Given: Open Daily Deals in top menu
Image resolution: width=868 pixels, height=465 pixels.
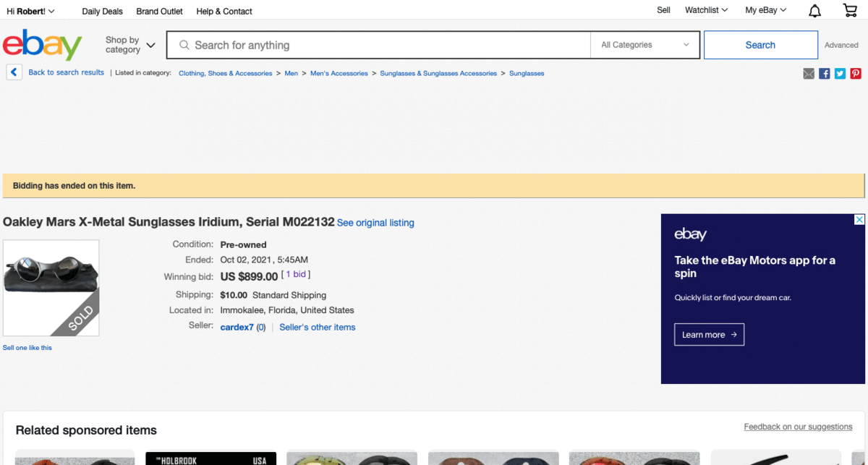Looking at the screenshot, I should [x=102, y=11].
